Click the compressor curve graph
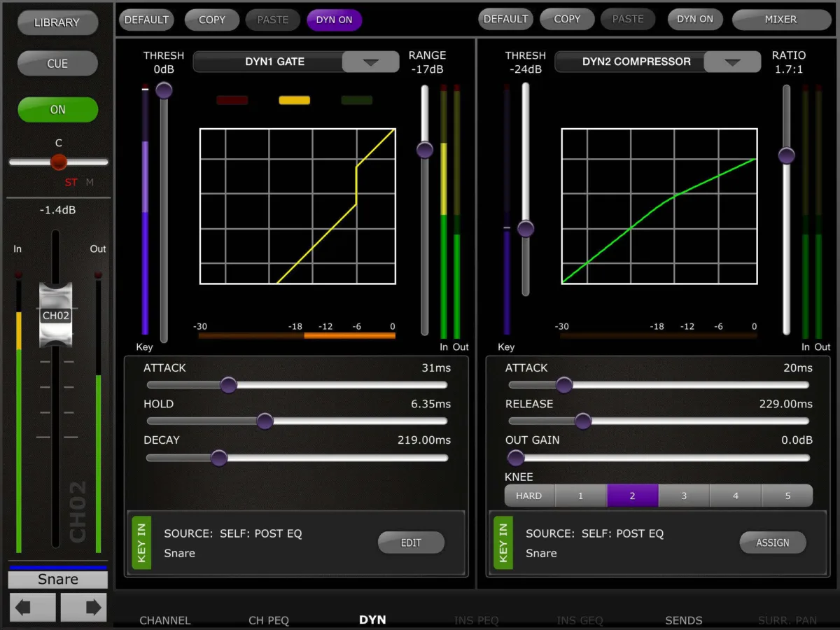Screen dimensions: 840x630 pos(659,206)
